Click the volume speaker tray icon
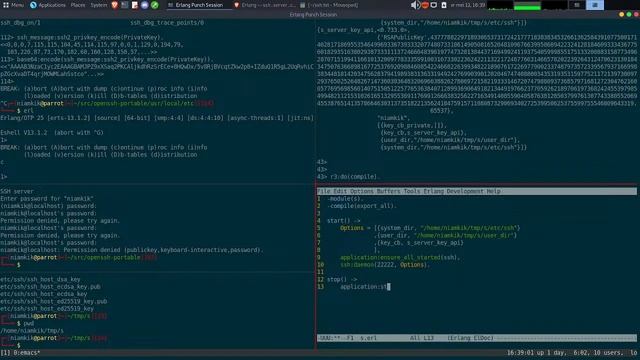The image size is (640, 360). [x=415, y=5]
